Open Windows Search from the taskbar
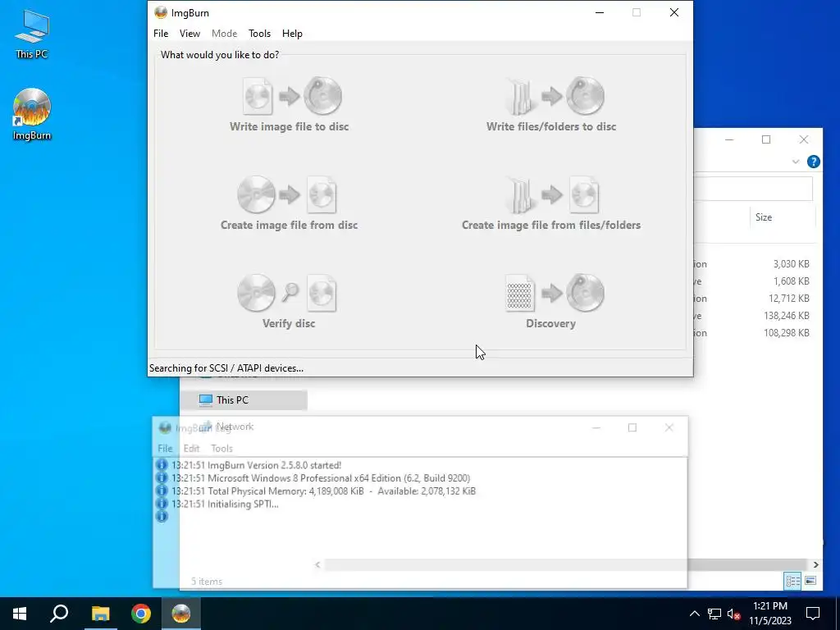This screenshot has width=840, height=630. click(59, 614)
